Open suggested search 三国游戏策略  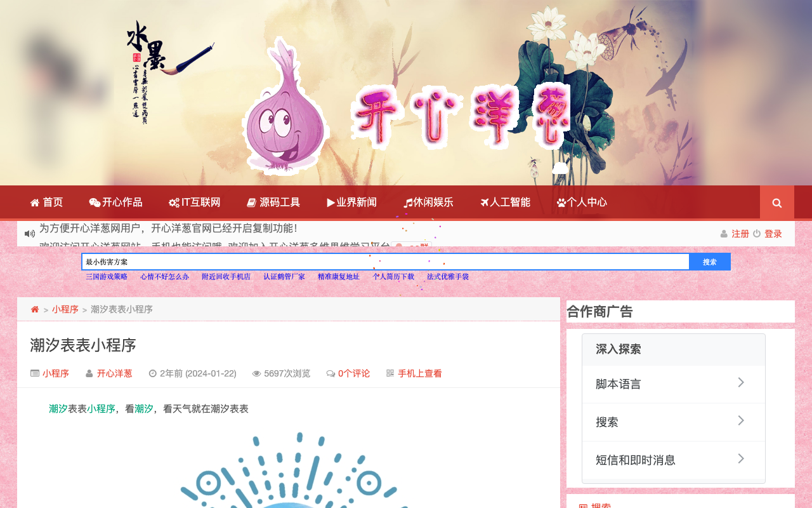pyautogui.click(x=107, y=277)
